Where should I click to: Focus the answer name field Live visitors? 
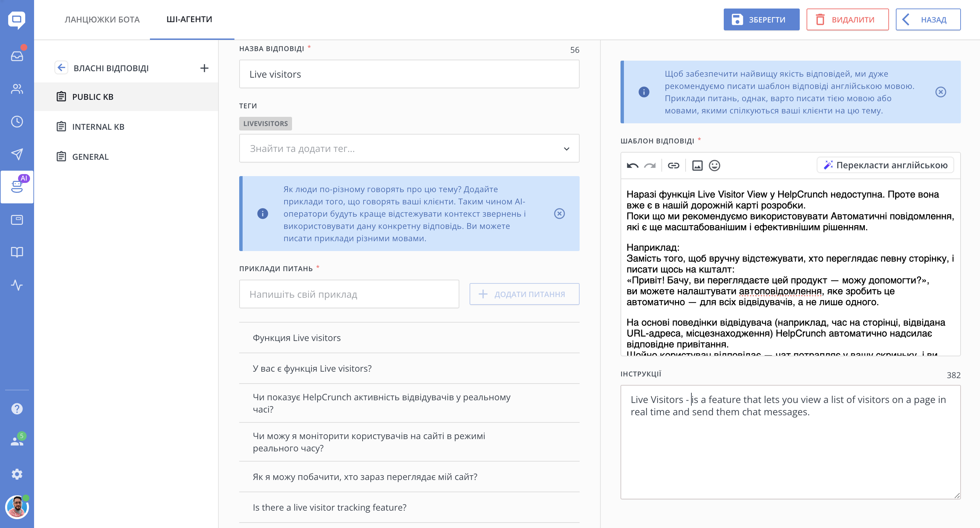pyautogui.click(x=409, y=74)
